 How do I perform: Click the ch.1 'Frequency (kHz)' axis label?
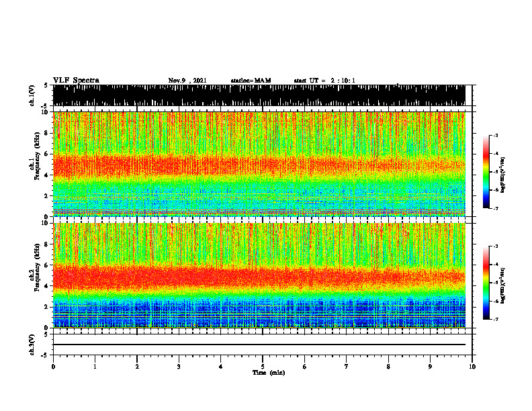(37, 156)
